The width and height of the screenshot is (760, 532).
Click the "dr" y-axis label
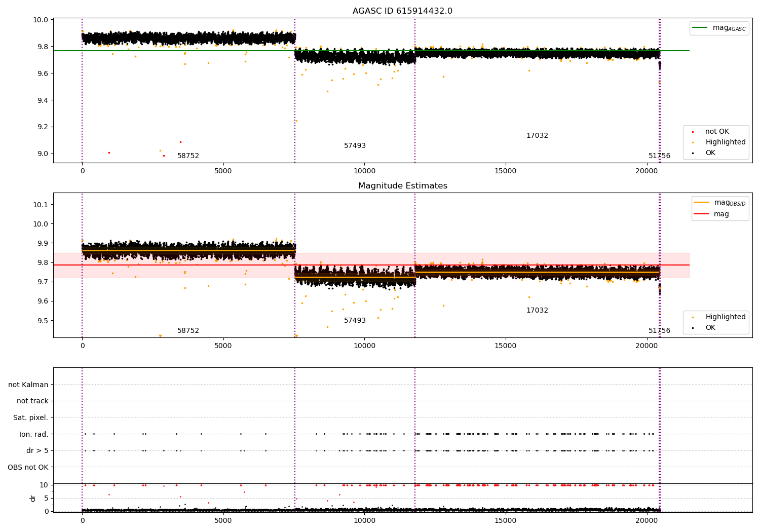click(x=33, y=498)
